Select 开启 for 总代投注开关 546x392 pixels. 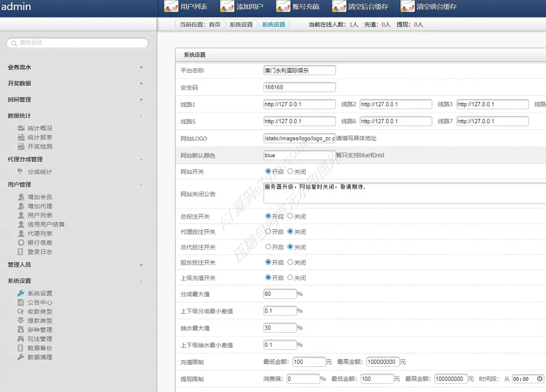coord(268,247)
